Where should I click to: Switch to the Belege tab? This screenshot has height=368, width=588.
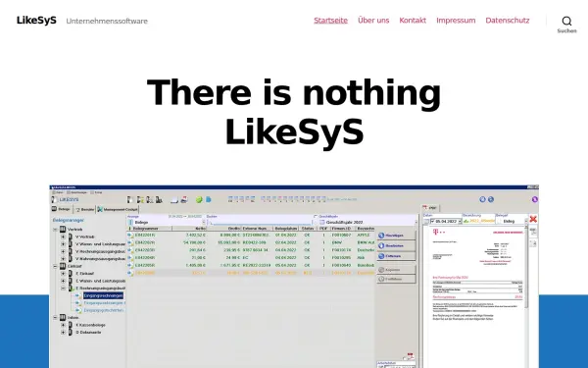61,209
